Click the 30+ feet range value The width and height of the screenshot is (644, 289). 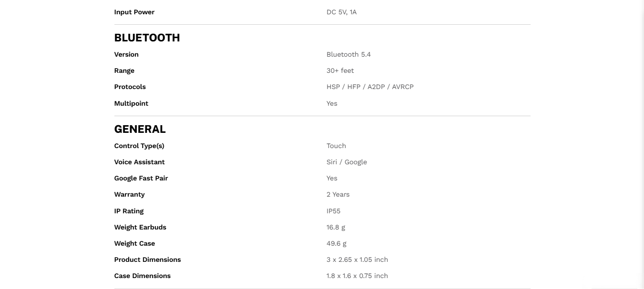[x=340, y=71]
